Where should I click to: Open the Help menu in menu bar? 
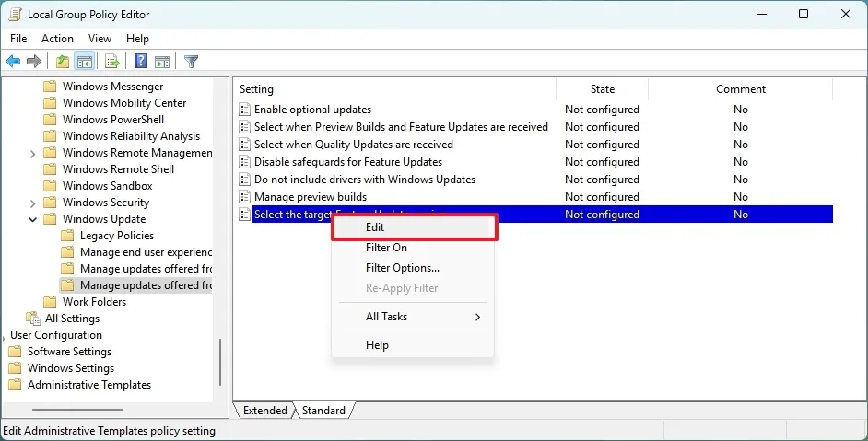coord(137,38)
